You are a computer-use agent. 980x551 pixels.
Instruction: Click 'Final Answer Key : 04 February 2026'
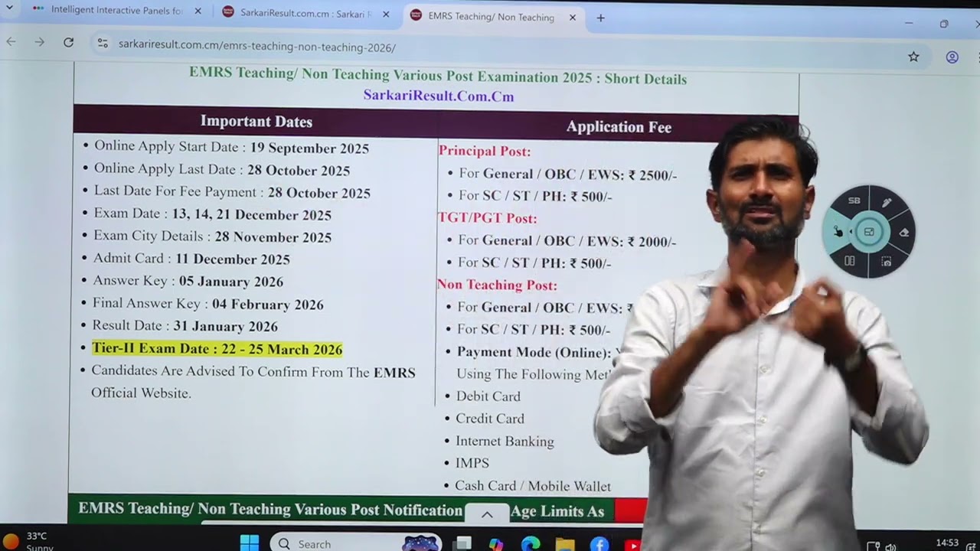[x=208, y=304]
